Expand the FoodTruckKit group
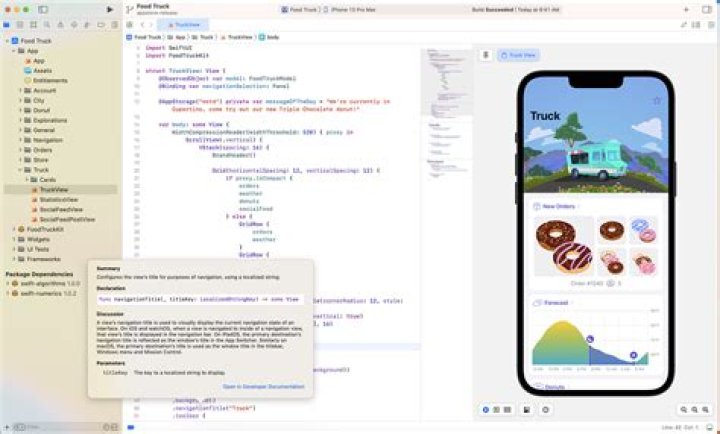This screenshot has height=434, width=720. pos(12,229)
